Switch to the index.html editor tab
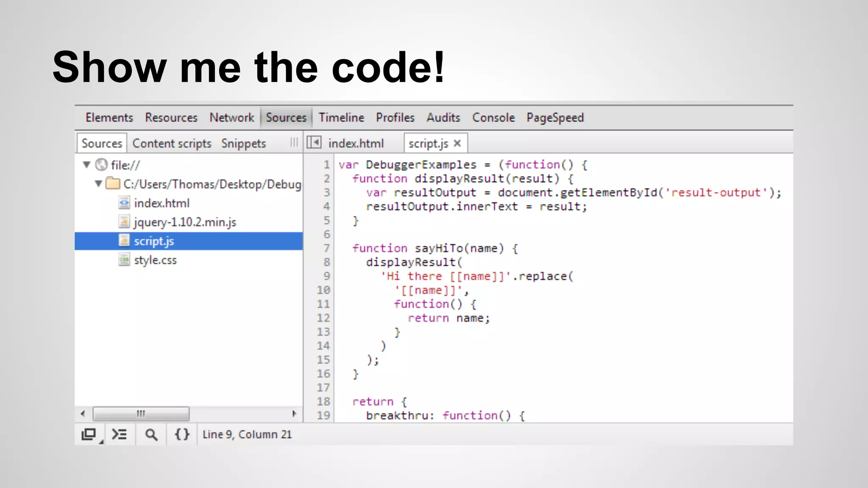This screenshot has width=868, height=488. 356,144
